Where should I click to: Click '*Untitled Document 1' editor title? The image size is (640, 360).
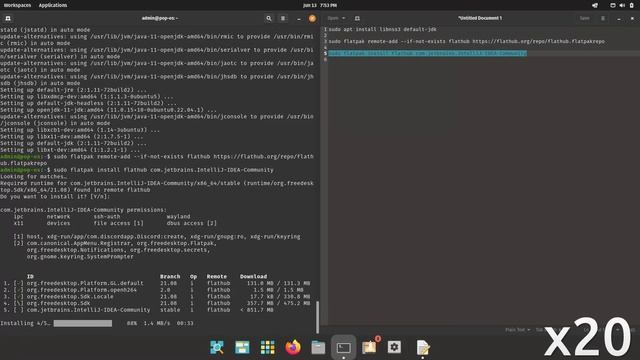[480, 18]
